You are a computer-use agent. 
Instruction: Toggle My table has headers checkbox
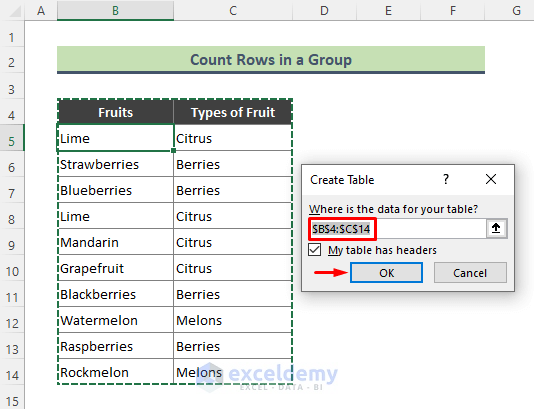[x=315, y=250]
